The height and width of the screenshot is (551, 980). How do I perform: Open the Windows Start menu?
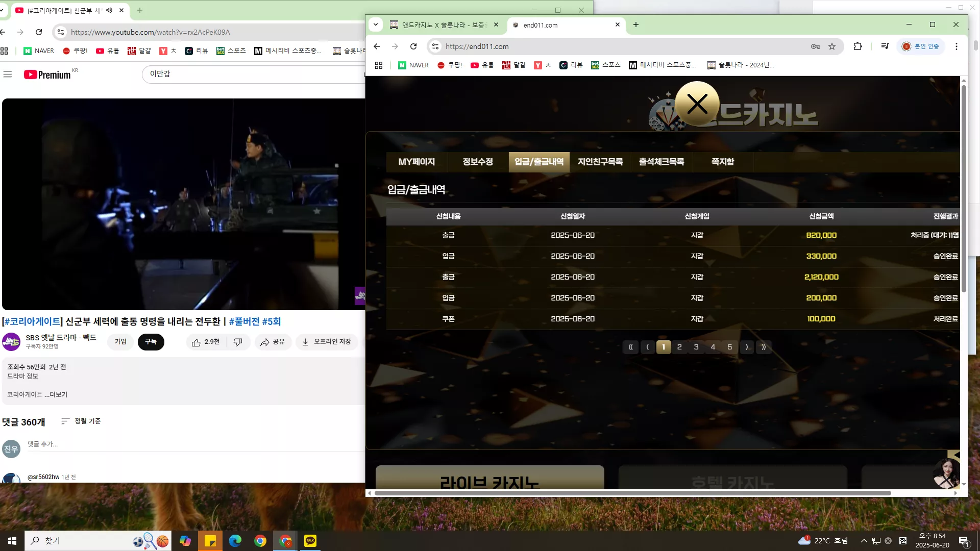[x=12, y=541]
